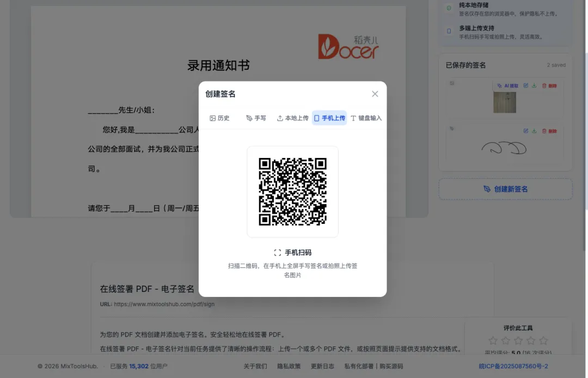
Task: Download the handwritten signature
Action: point(534,131)
